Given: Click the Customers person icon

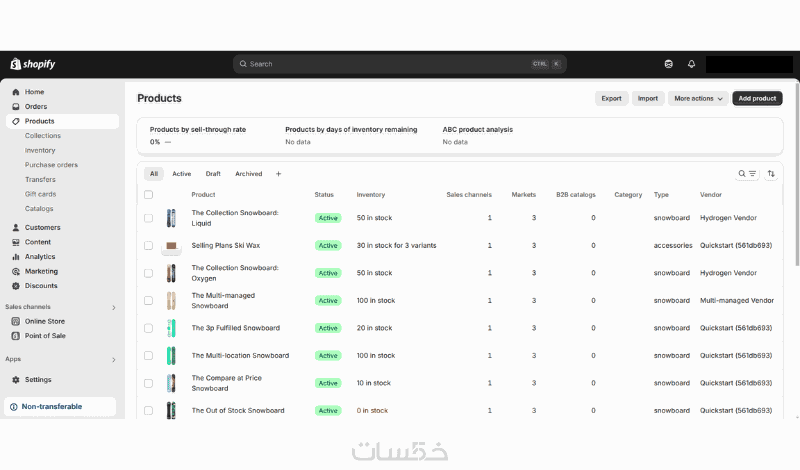Looking at the screenshot, I should pyautogui.click(x=16, y=228).
